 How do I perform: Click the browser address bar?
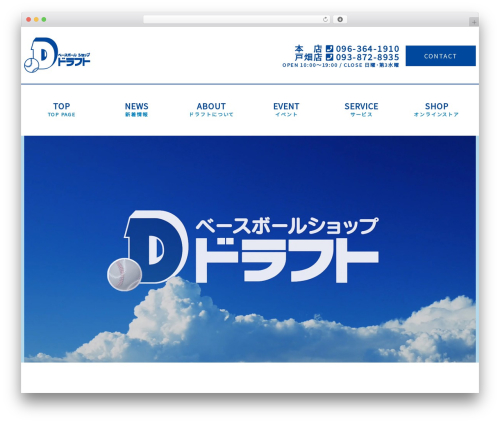point(236,20)
